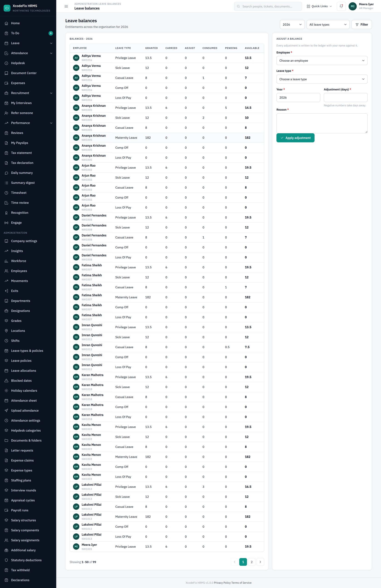
Task: Expand the Recruitment submenu chevron
Action: click(51, 93)
